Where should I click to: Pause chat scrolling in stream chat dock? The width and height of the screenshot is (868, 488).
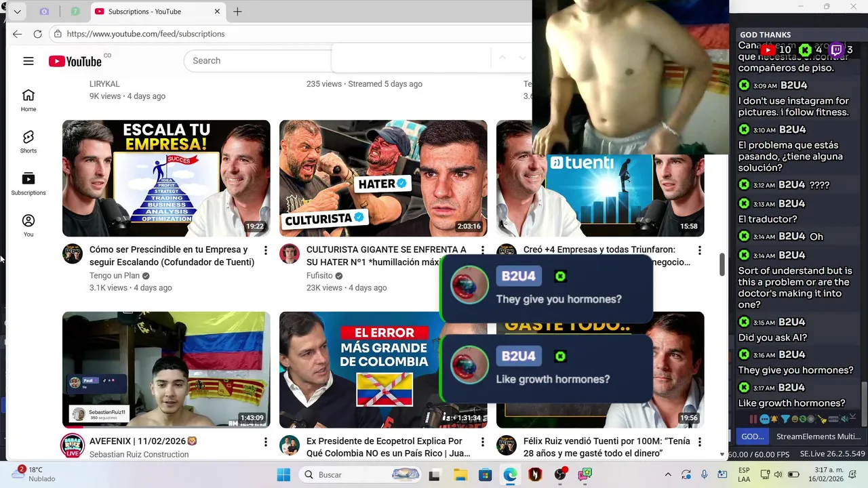point(753,419)
